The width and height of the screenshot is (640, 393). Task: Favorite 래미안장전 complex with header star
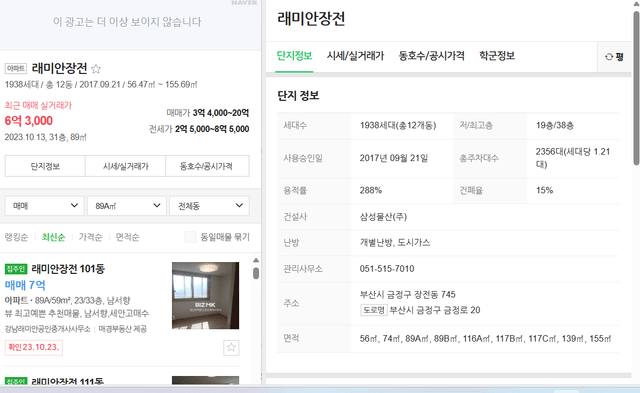tap(96, 69)
